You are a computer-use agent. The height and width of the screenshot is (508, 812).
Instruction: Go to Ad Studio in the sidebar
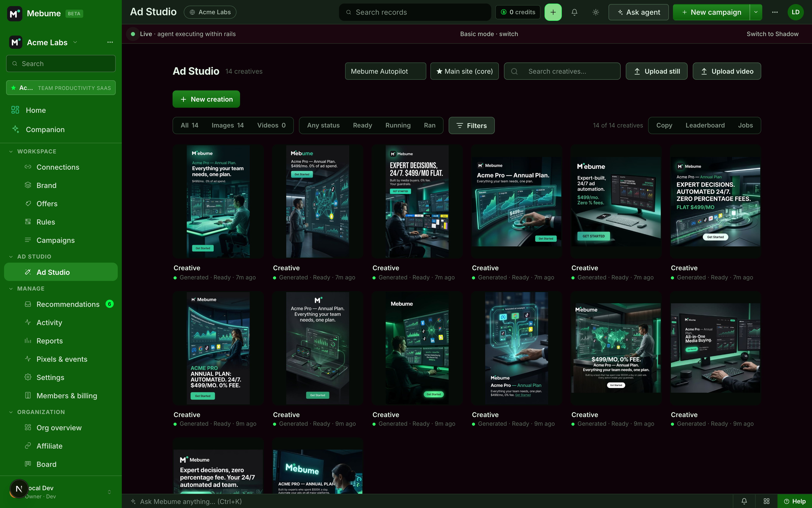click(61, 272)
